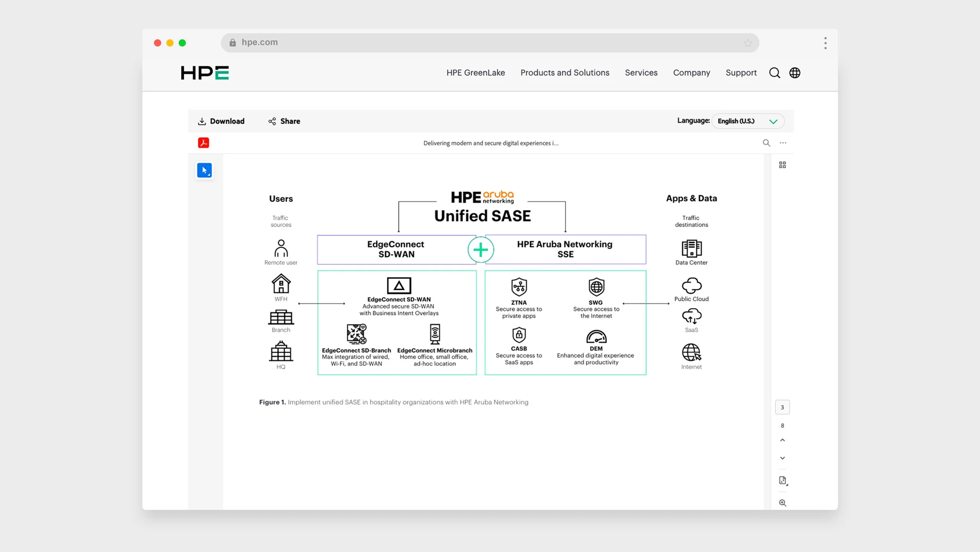Click the site search icon in header
980x552 pixels.
[774, 73]
